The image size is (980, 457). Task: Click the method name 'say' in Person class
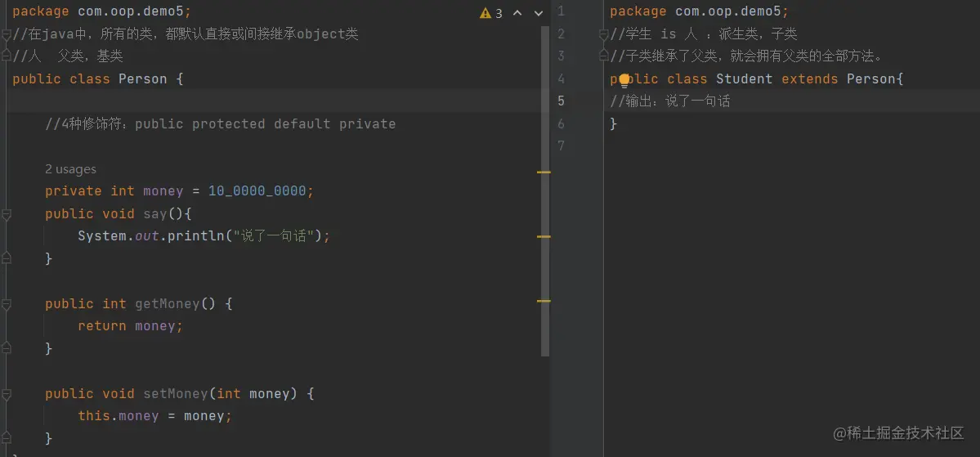(155, 214)
